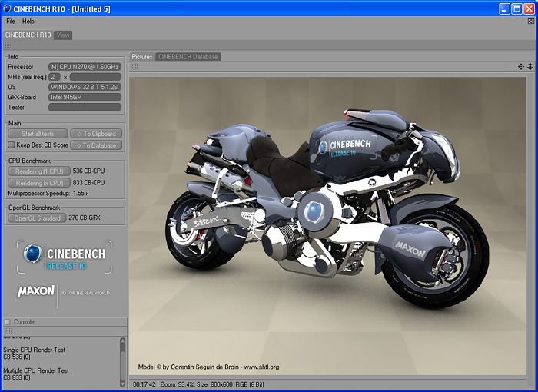Screen dimensions: 538x392
Task: Click the 'Single CPU Render Test' console line
Action: tap(34, 350)
